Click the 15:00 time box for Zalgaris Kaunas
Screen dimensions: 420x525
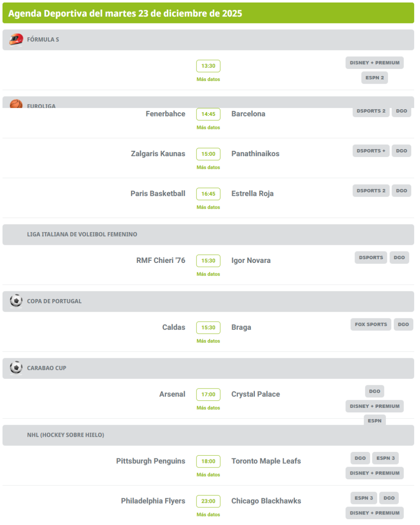[208, 154]
